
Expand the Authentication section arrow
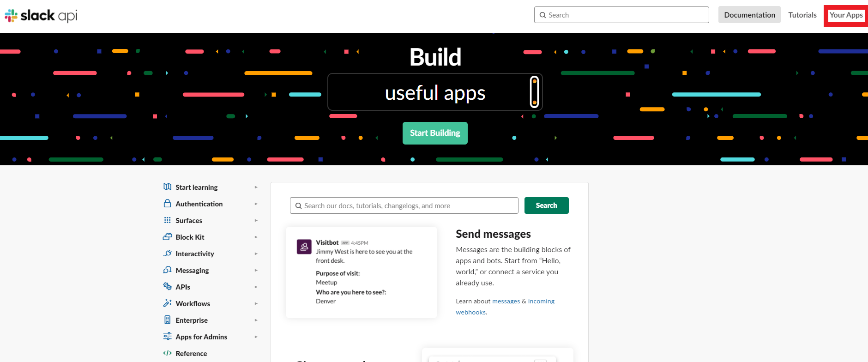(256, 204)
